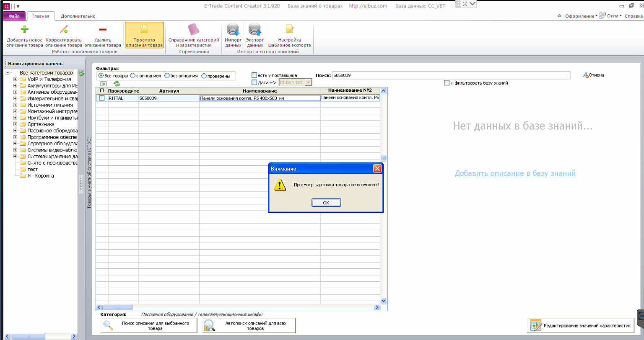Click Добавить описание в базу знаний link
This screenshot has width=644, height=340.
(515, 173)
